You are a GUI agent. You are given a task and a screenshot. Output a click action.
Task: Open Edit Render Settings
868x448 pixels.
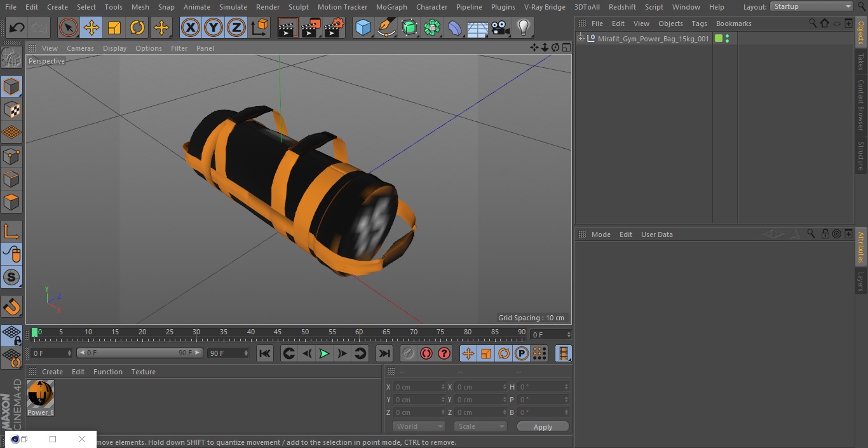point(334,28)
